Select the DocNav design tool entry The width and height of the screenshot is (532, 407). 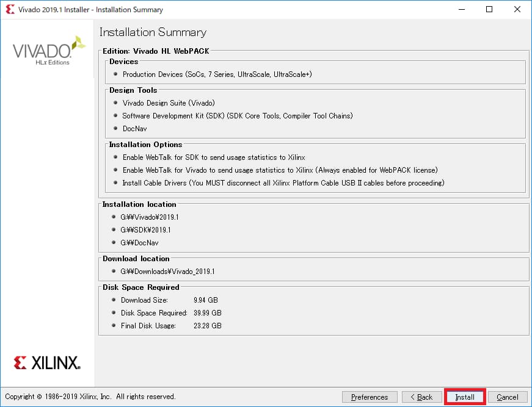point(135,129)
